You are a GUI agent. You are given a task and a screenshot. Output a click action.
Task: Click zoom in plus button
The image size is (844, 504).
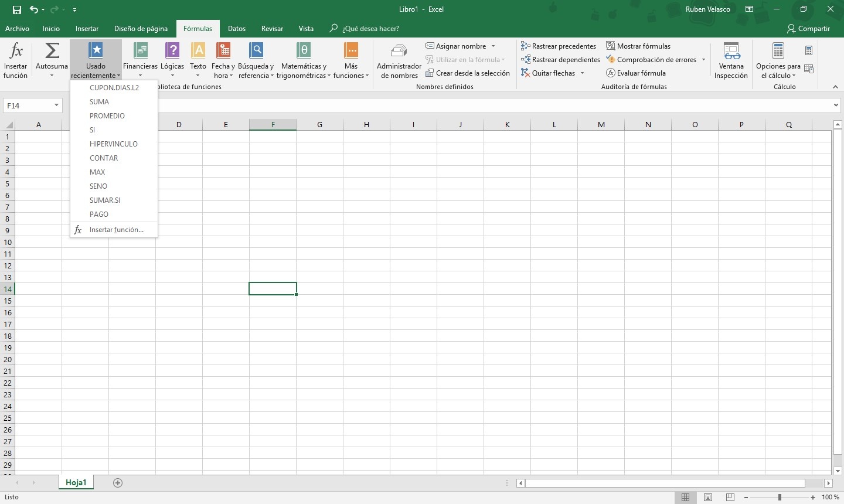click(813, 497)
